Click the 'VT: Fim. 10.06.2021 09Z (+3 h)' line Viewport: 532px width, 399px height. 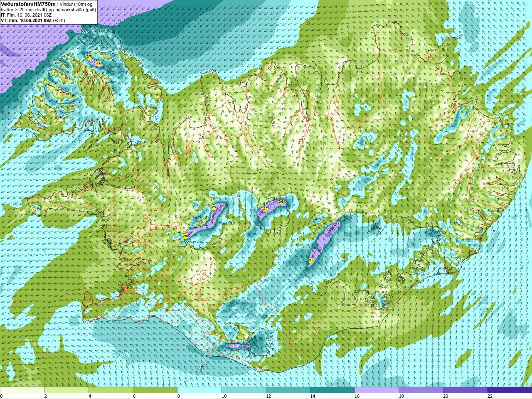(33, 20)
